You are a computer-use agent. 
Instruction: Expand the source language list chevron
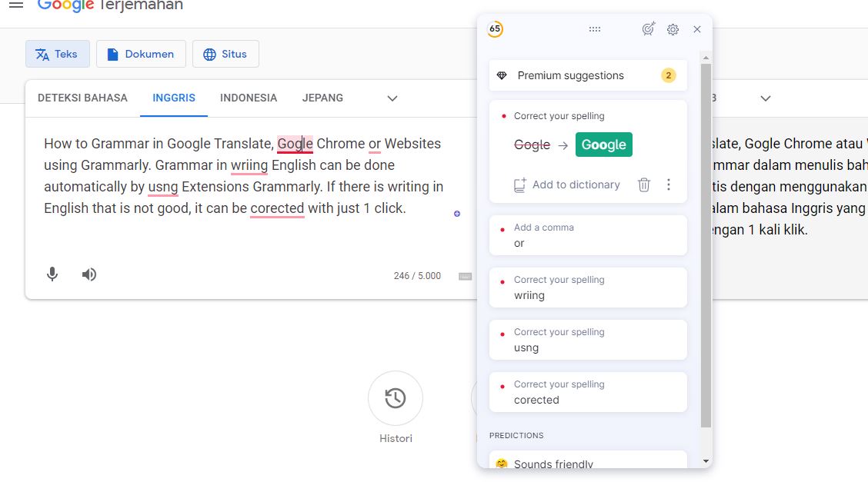pyautogui.click(x=392, y=98)
